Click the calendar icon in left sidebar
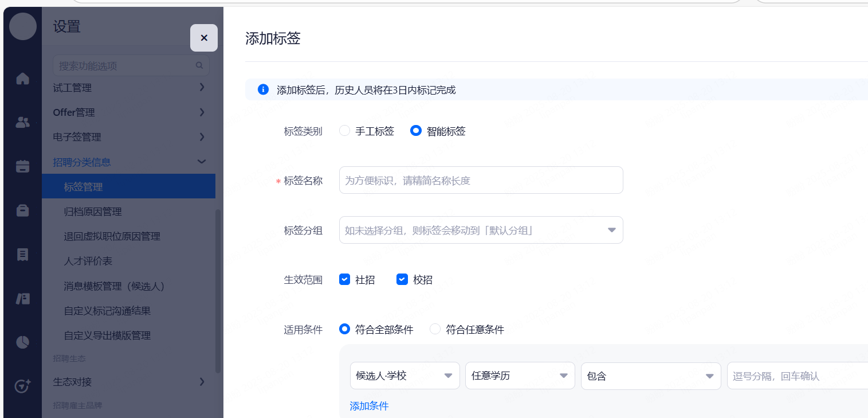868x418 pixels. click(x=22, y=166)
